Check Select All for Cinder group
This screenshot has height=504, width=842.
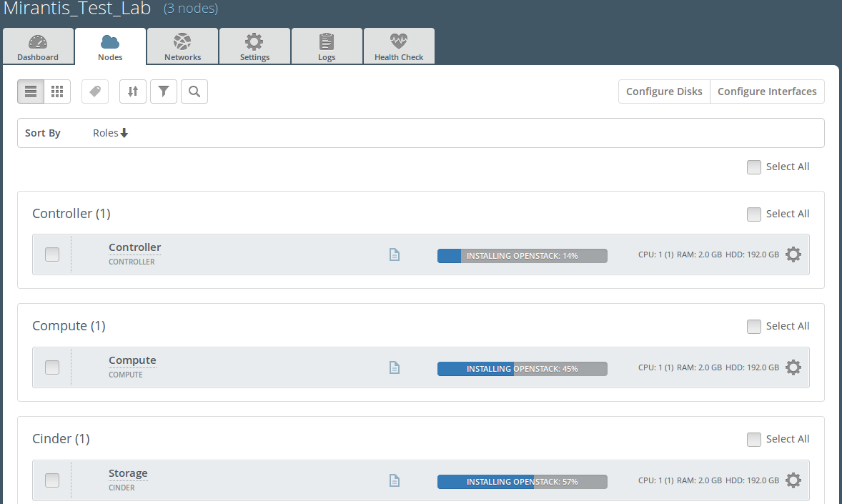754,440
